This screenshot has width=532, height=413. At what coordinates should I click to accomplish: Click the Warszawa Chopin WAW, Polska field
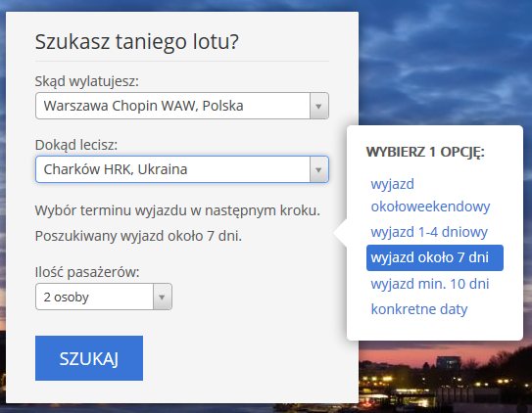pyautogui.click(x=182, y=106)
